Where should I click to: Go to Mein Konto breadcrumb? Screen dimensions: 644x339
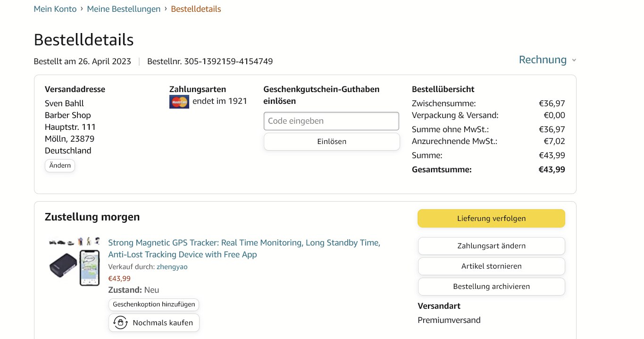tap(55, 9)
